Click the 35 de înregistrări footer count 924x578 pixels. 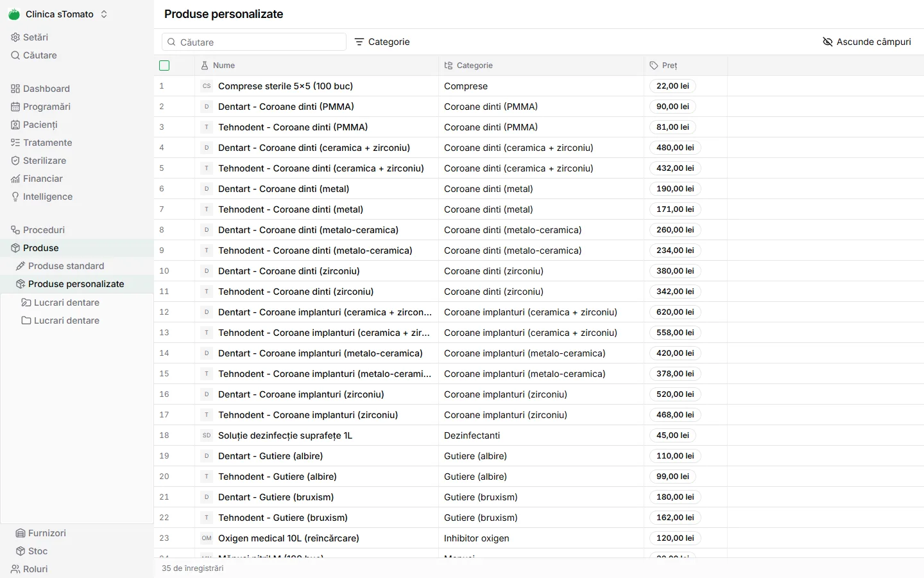coord(193,568)
